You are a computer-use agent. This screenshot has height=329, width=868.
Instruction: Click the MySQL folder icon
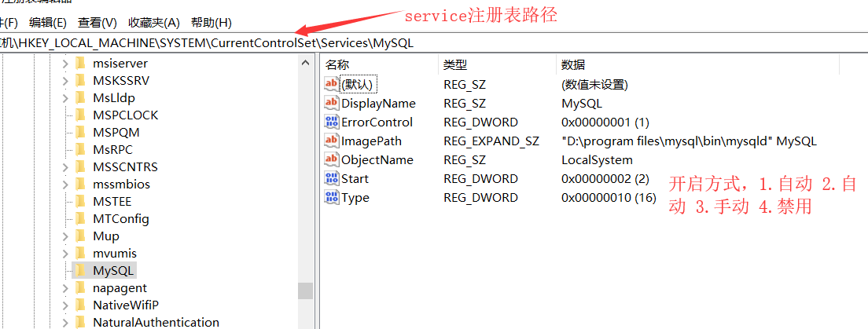[x=79, y=271]
